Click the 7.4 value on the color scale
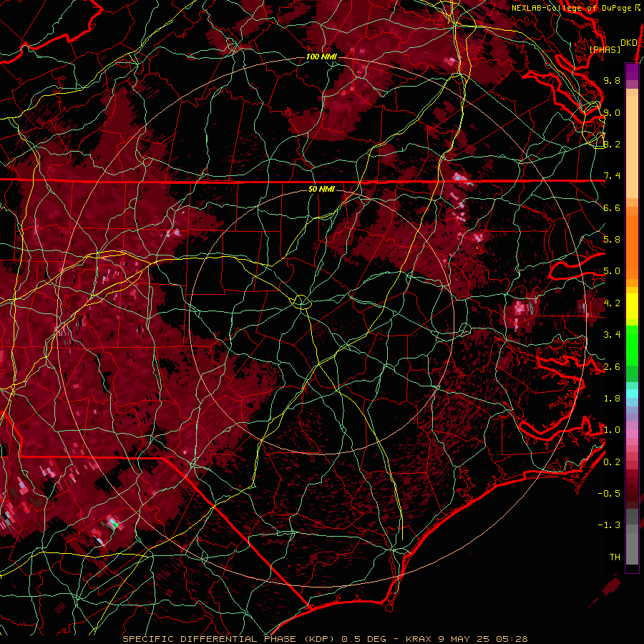Screen dimensions: 644x644 612,176
